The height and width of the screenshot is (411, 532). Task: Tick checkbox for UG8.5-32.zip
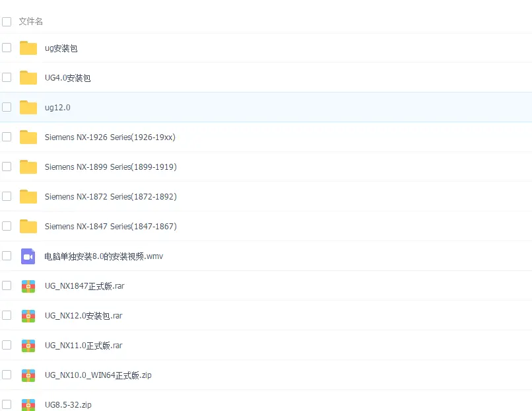7,404
